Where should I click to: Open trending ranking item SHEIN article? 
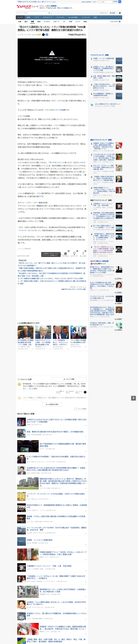tap(104, 190)
